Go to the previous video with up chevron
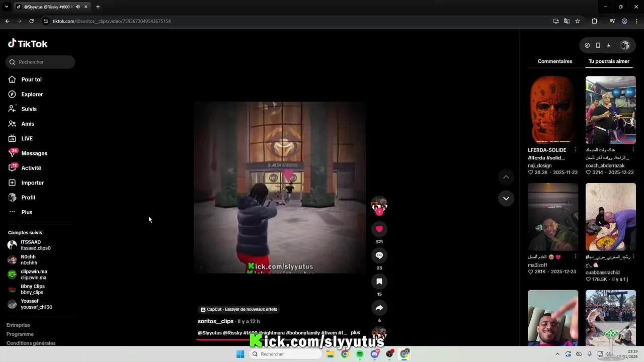The image size is (644, 362). [x=506, y=177]
